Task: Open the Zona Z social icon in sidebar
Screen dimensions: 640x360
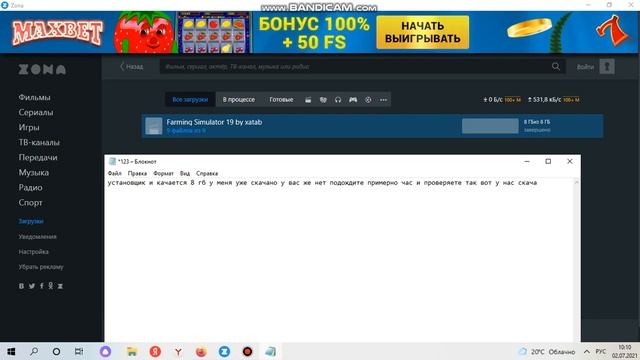Action: (60, 286)
